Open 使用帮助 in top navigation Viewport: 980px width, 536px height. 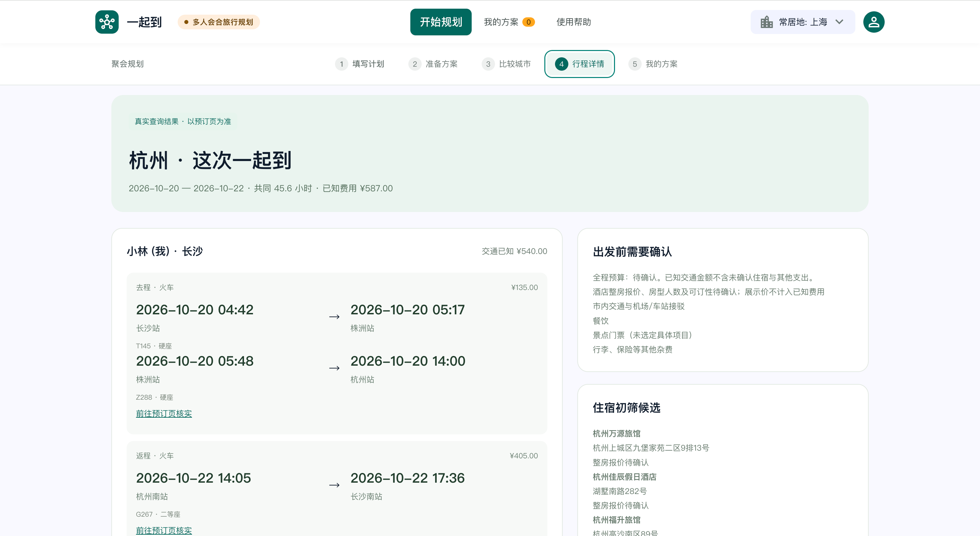pos(573,22)
